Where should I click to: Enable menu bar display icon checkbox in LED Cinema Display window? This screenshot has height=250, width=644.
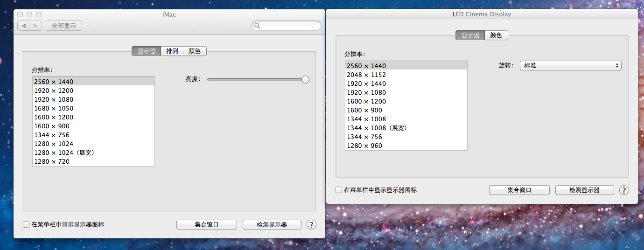coord(339,190)
